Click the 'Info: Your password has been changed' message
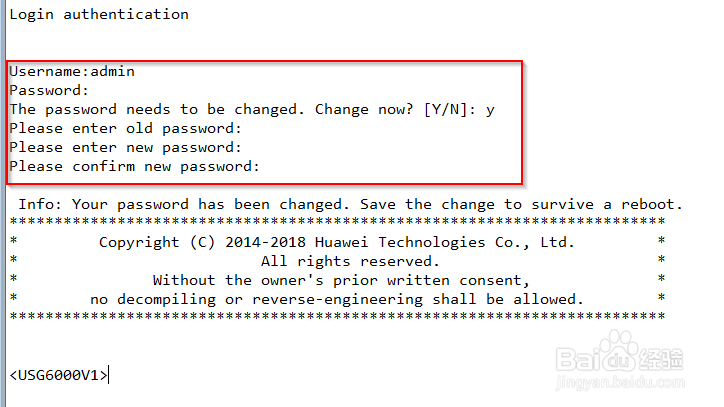This screenshot has height=407, width=724. click(x=350, y=204)
